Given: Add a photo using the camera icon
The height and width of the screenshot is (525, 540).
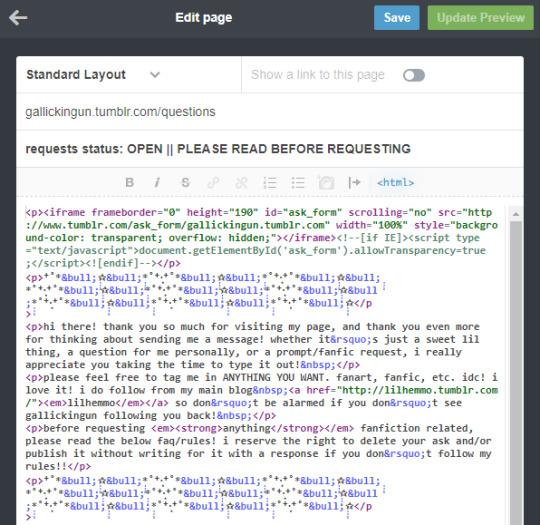Looking at the screenshot, I should click(326, 183).
